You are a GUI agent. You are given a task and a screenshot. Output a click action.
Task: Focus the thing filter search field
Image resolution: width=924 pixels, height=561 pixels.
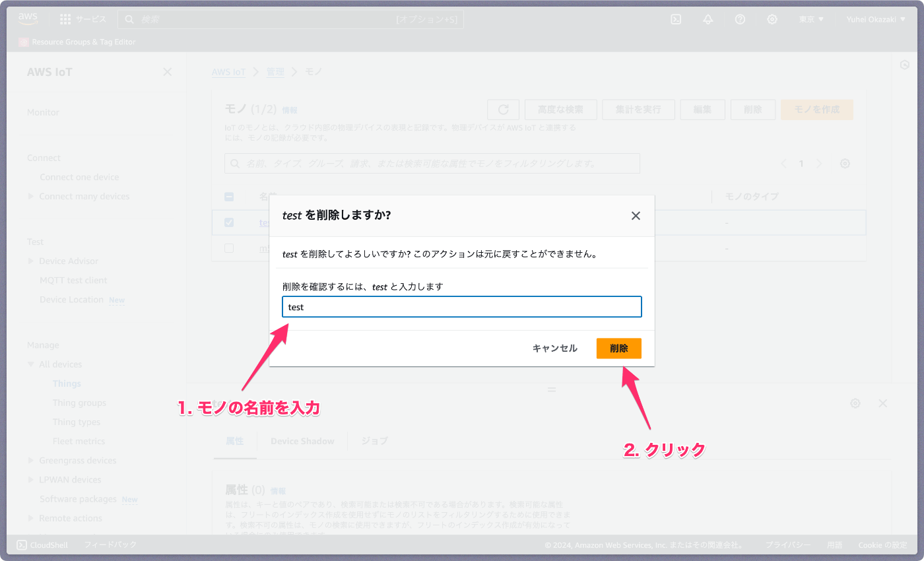coord(432,164)
